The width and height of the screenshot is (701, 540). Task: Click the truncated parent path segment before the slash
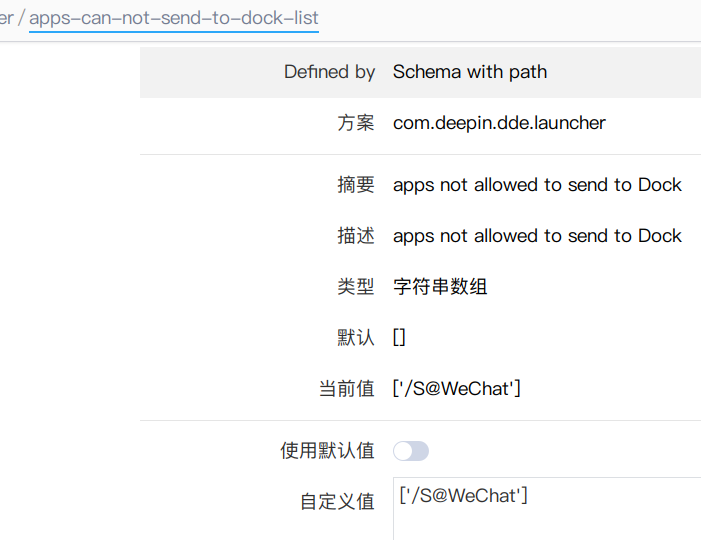click(x=6, y=18)
